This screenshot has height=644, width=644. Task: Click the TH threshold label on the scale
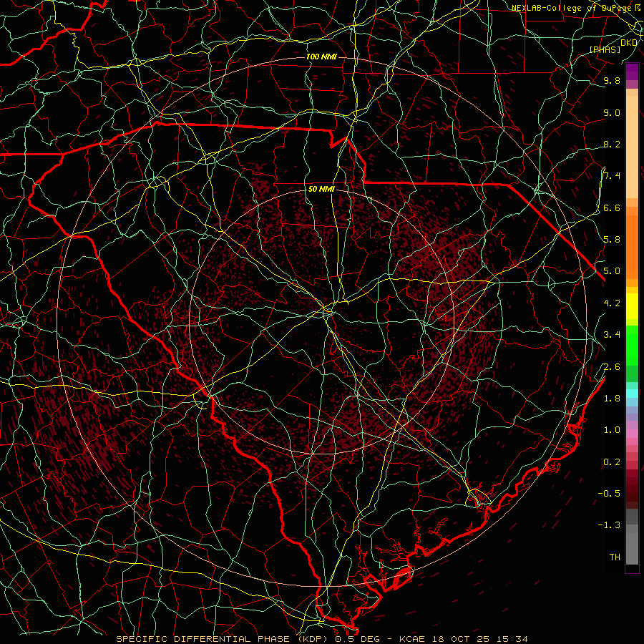(615, 557)
